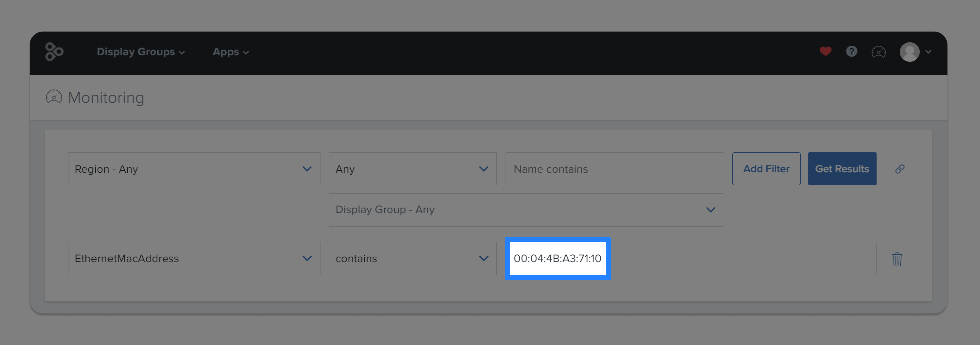This screenshot has height=345, width=980.
Task: Click the Get Results button
Action: pyautogui.click(x=842, y=169)
